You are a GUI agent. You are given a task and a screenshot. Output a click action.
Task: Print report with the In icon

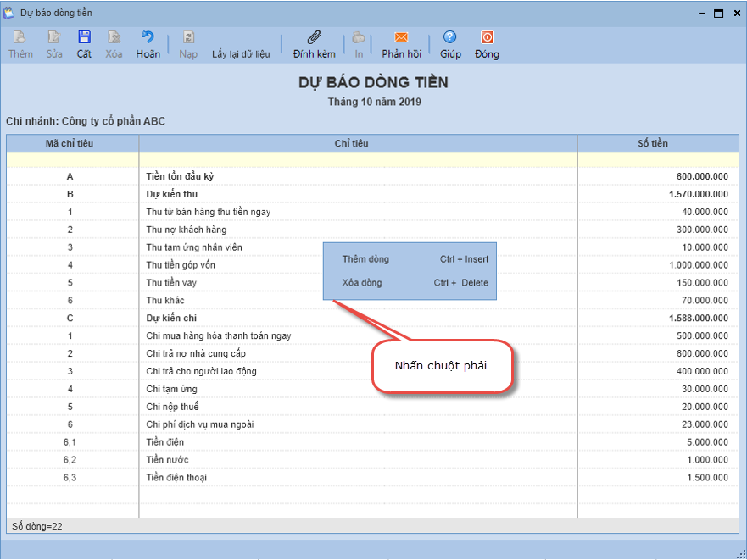(x=359, y=38)
